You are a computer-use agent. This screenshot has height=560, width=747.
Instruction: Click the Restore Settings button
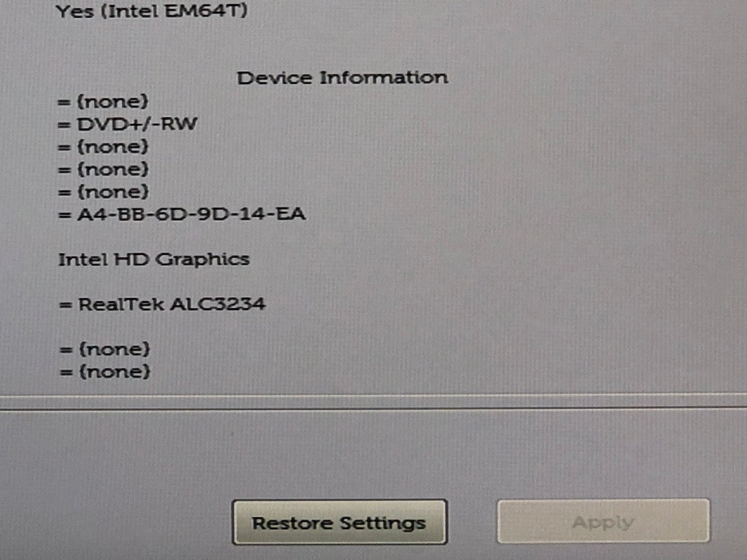(x=339, y=522)
